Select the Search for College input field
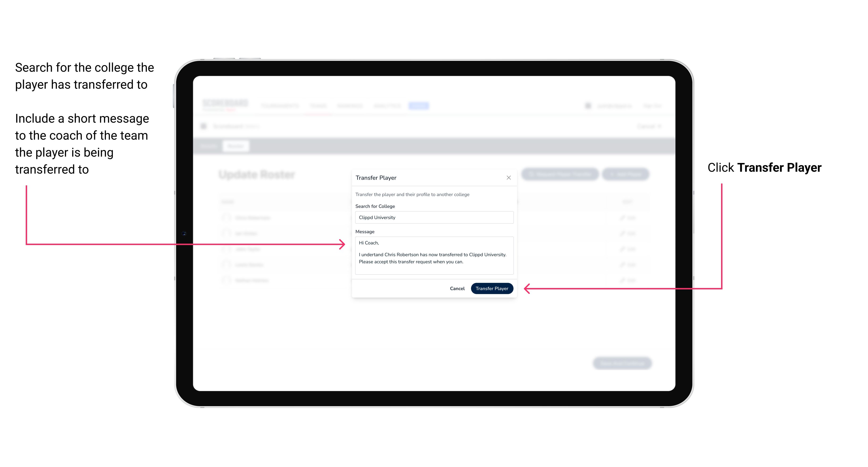 433,217
